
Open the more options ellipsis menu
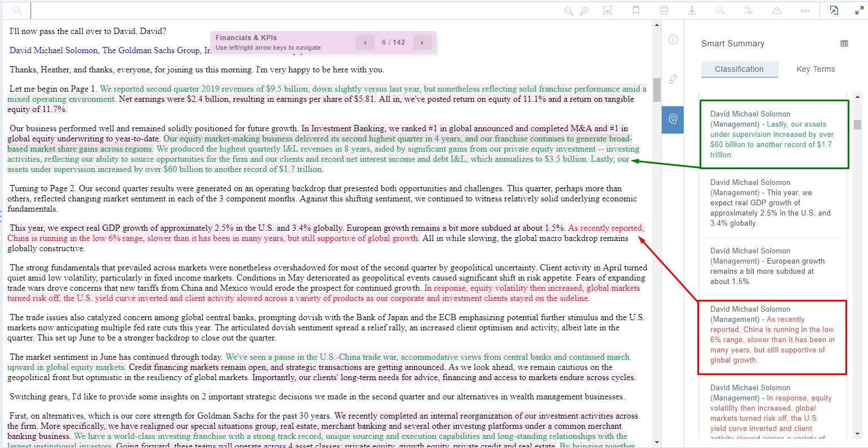point(805,10)
